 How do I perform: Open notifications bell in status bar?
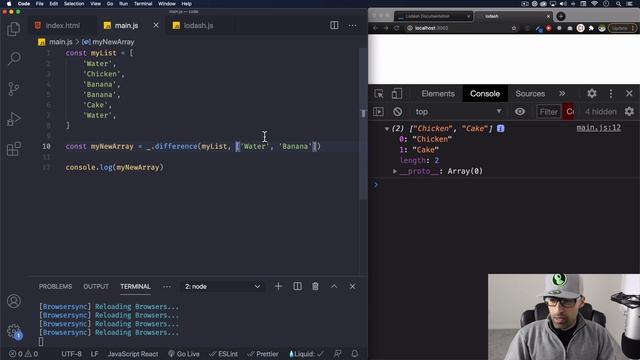(355, 354)
